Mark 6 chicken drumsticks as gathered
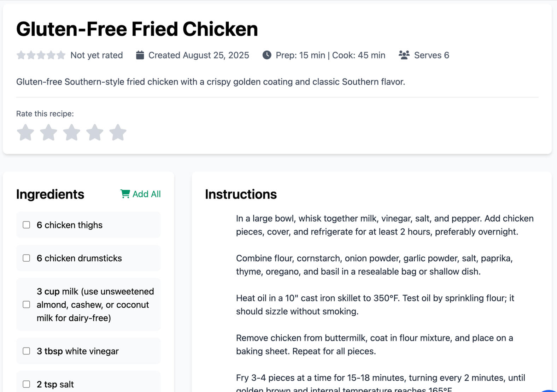557x392 pixels. (x=26, y=258)
